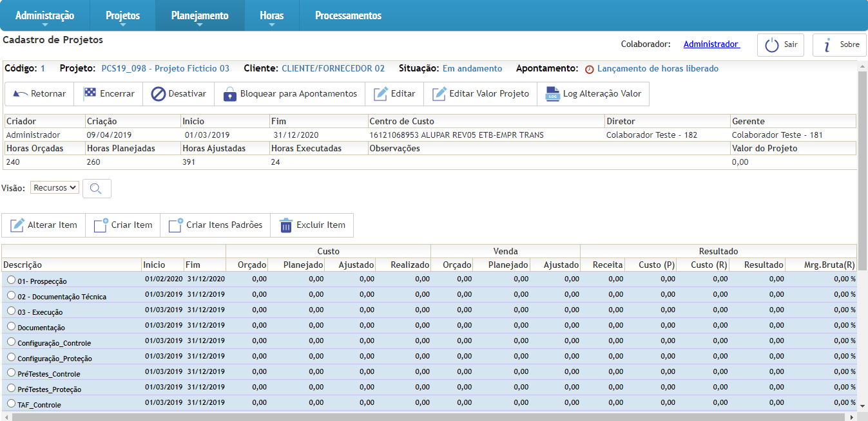Image resolution: width=868 pixels, height=421 pixels.
Task: Click the Sair logout button
Action: coord(781,45)
